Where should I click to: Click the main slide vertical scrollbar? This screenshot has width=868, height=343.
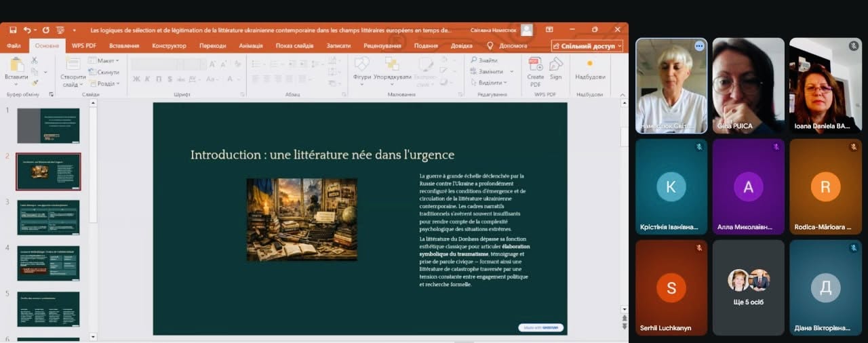click(624, 136)
